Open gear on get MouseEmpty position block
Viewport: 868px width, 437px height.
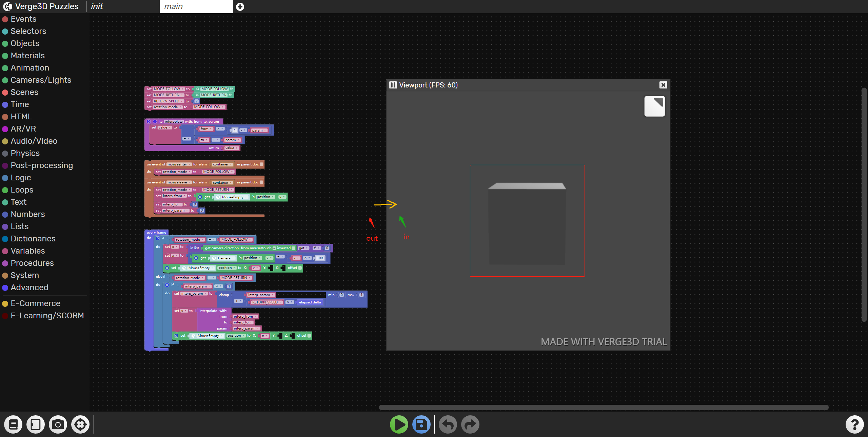[x=200, y=197]
